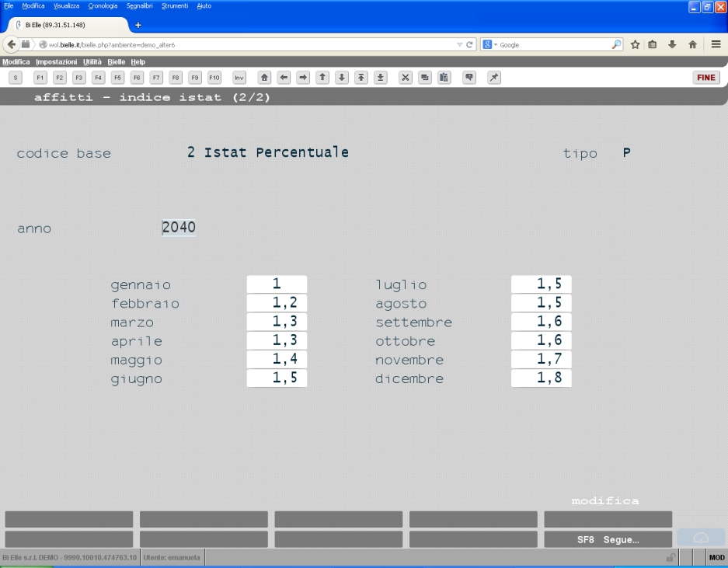Open the browser Segnalibri menu

(139, 6)
